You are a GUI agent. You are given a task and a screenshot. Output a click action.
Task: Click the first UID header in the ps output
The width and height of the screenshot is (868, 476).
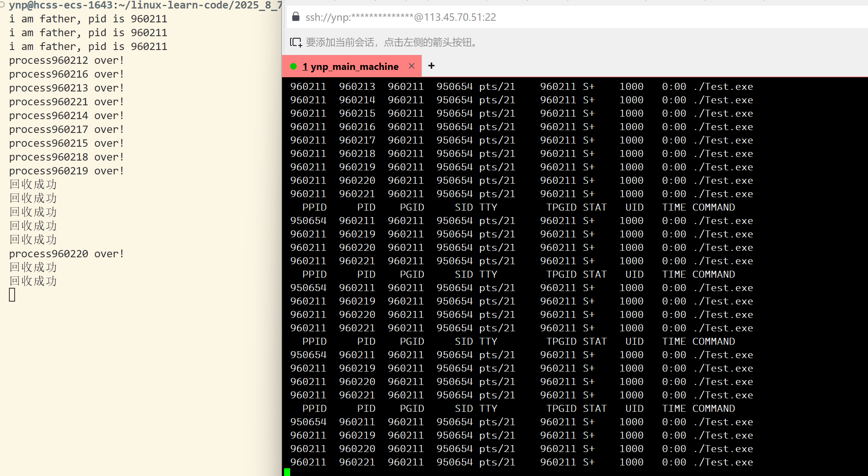pos(634,207)
